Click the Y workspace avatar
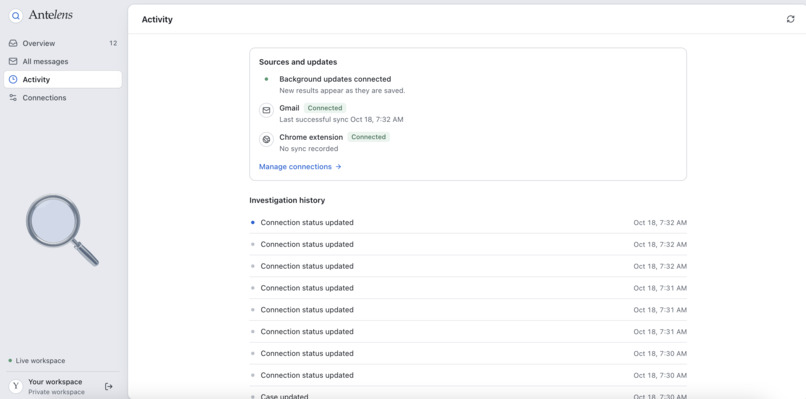Viewport: 806px width, 399px height. pos(16,386)
